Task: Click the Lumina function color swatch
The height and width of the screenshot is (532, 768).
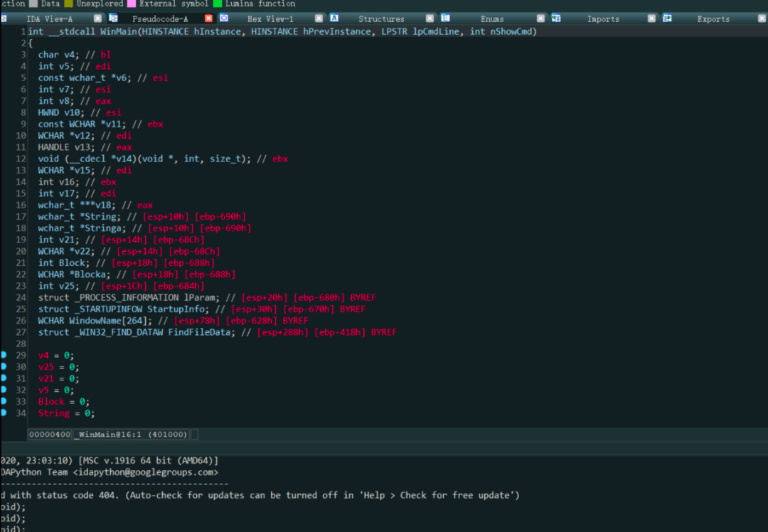Action: [x=218, y=4]
